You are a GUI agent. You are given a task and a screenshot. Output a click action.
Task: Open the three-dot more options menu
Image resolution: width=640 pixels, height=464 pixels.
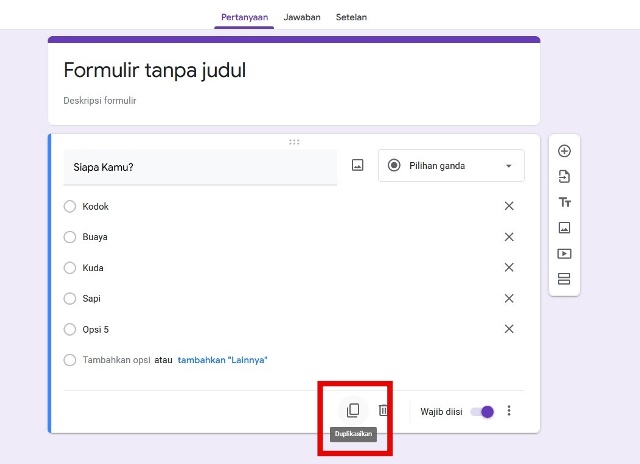click(509, 411)
